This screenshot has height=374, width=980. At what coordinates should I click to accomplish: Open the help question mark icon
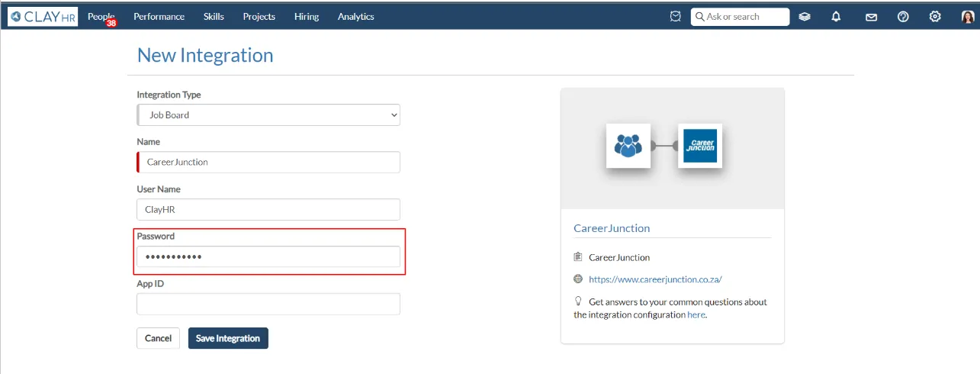point(903,17)
